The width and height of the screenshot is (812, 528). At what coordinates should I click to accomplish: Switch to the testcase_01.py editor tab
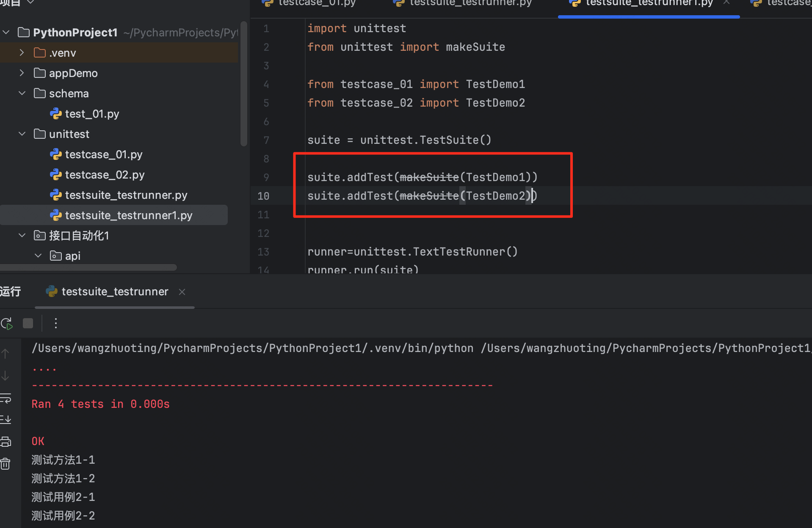(309, 3)
